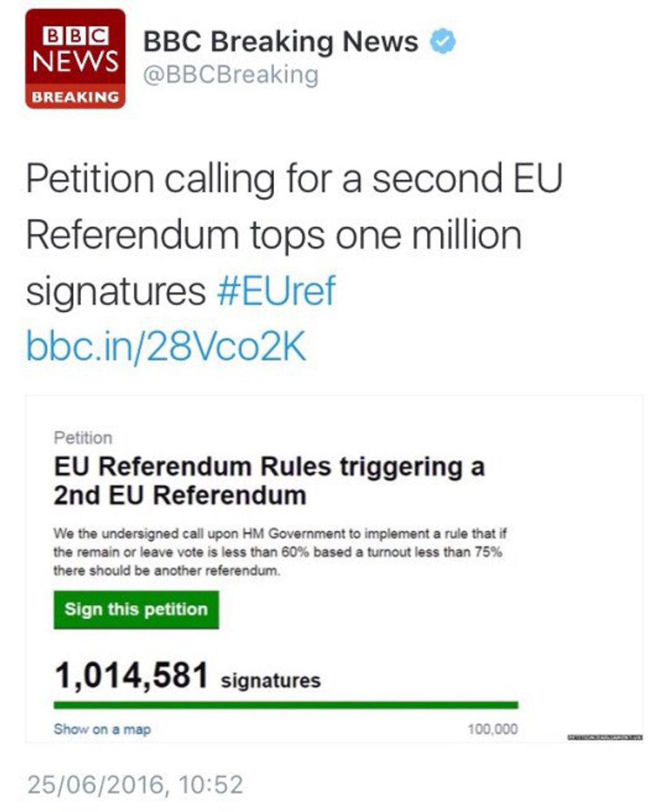Click the "We the undersigned" description paragraph
668x812 pixels.
[277, 552]
